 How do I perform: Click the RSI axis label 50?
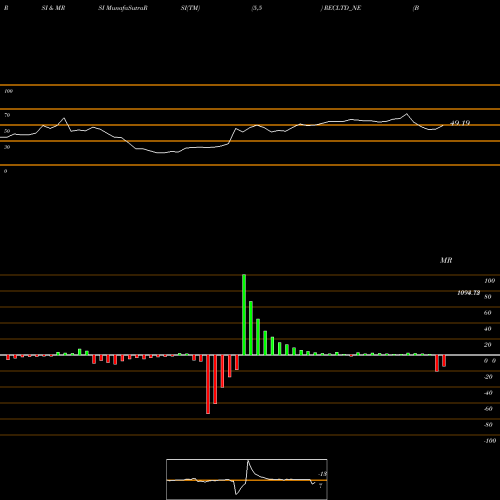point(7,131)
